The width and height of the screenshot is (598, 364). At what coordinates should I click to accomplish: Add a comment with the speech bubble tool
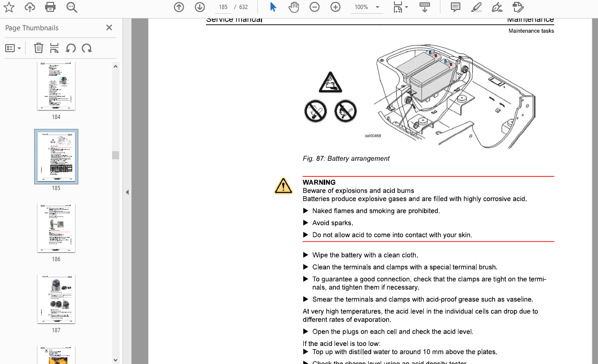[x=456, y=7]
